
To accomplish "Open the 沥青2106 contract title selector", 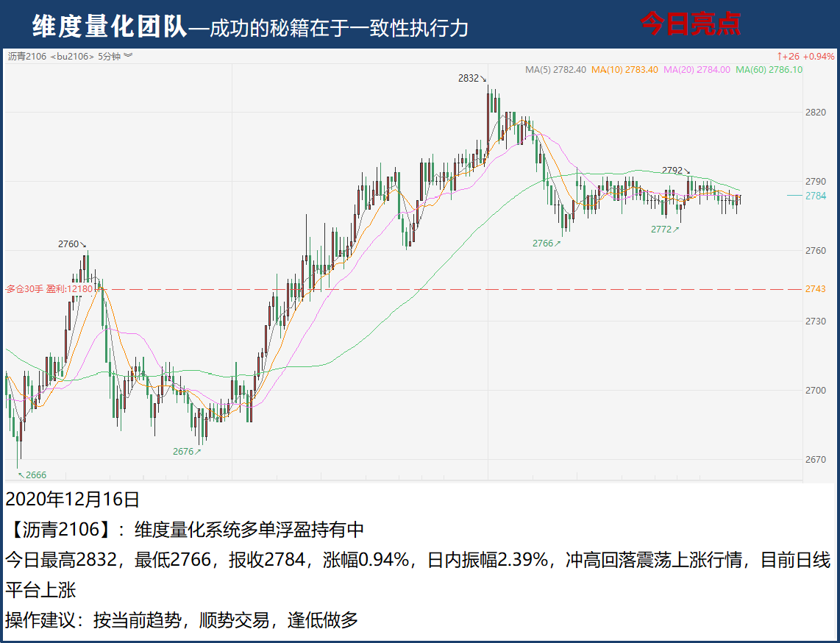I will pyautogui.click(x=27, y=57).
